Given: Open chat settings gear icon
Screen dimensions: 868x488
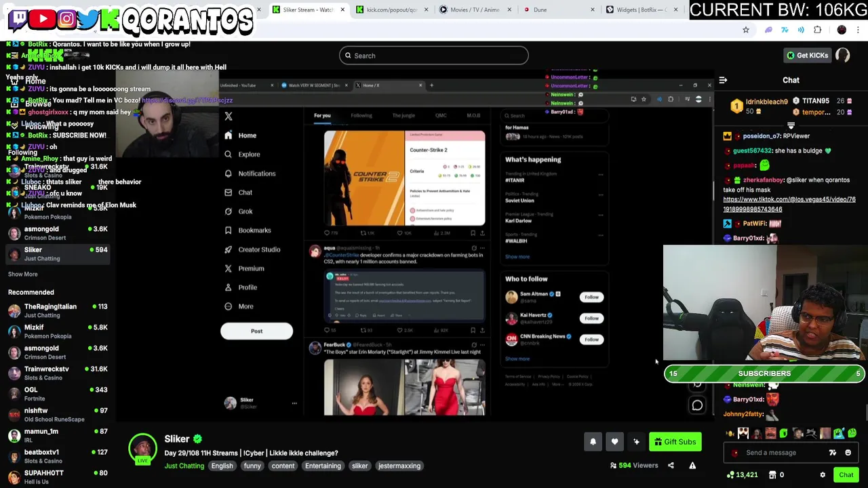Looking at the screenshot, I should tap(823, 475).
